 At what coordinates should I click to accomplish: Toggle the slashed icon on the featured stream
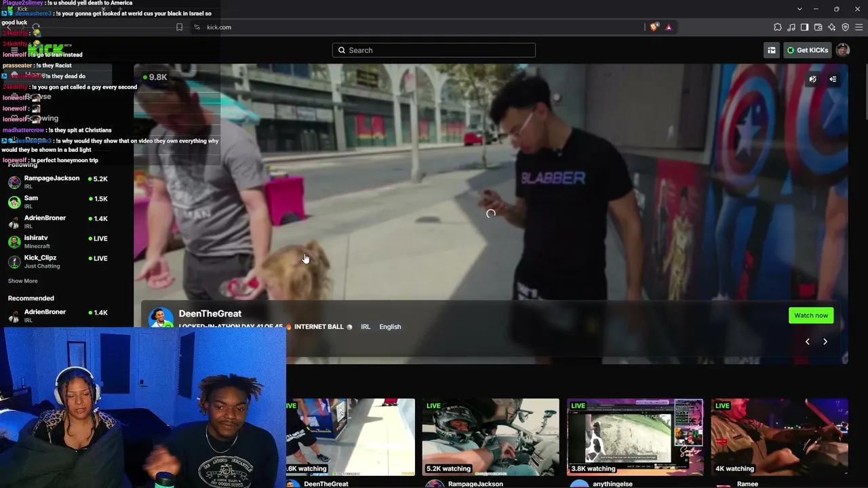tap(812, 79)
